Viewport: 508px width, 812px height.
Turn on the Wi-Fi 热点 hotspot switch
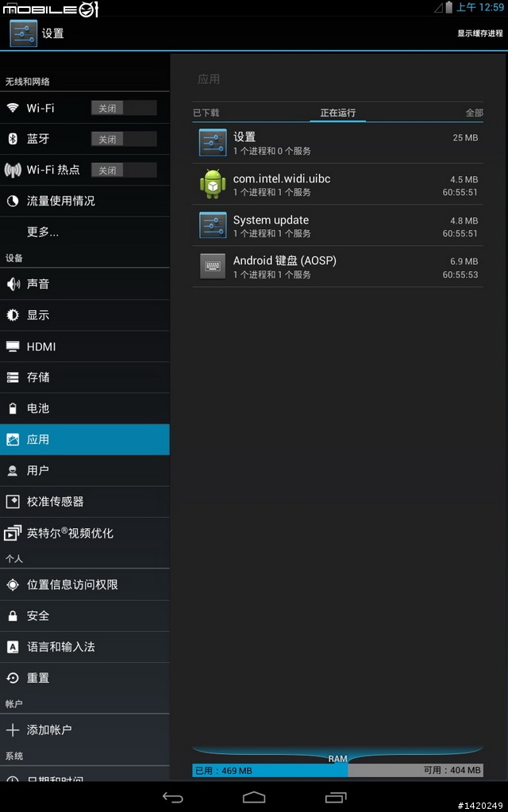pos(124,170)
